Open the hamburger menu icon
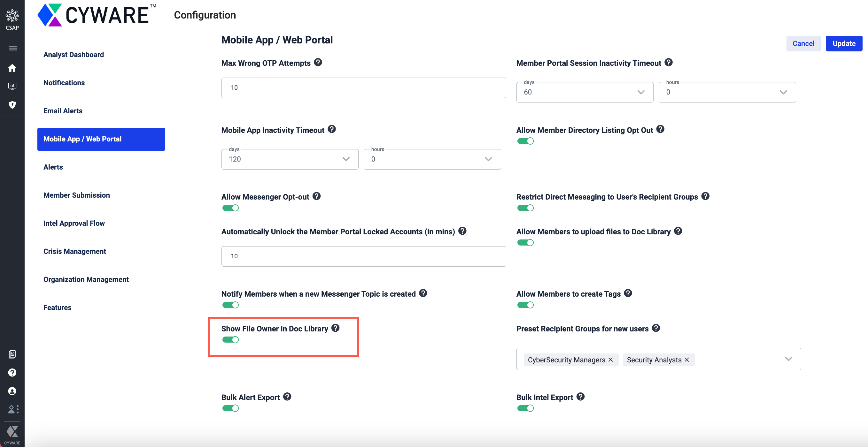Screen dimensions: 868x447 click(13, 48)
